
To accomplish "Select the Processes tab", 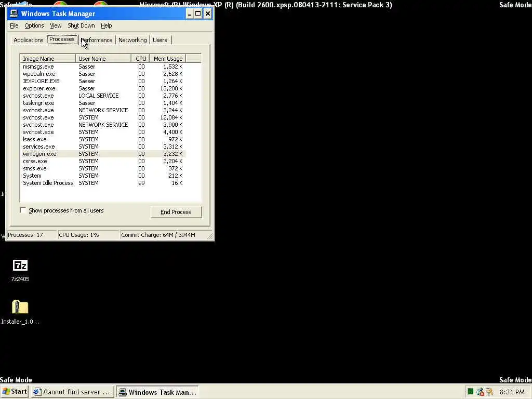I will pos(62,39).
